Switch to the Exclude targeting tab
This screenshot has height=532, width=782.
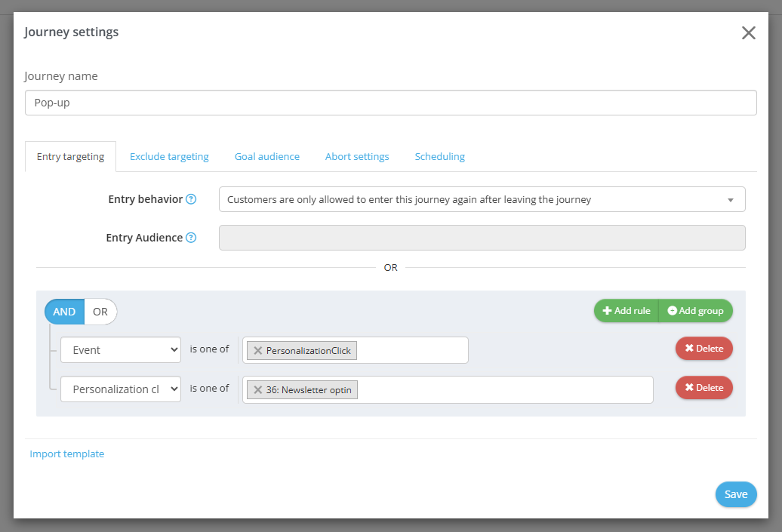click(x=169, y=157)
